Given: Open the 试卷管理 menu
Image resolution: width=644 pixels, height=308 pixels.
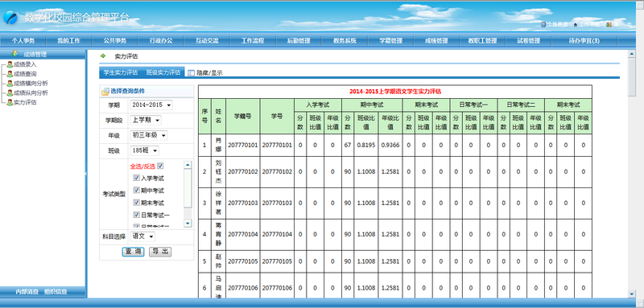Looking at the screenshot, I should tap(528, 40).
